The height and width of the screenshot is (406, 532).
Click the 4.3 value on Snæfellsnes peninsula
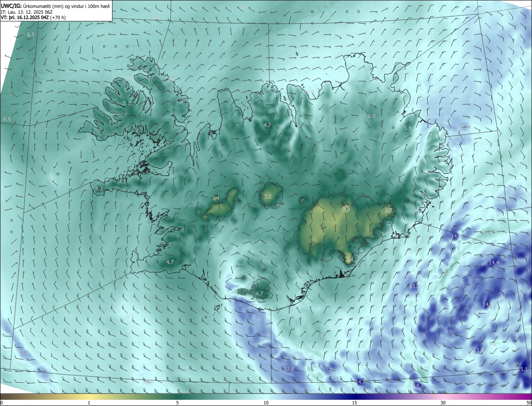point(99,189)
